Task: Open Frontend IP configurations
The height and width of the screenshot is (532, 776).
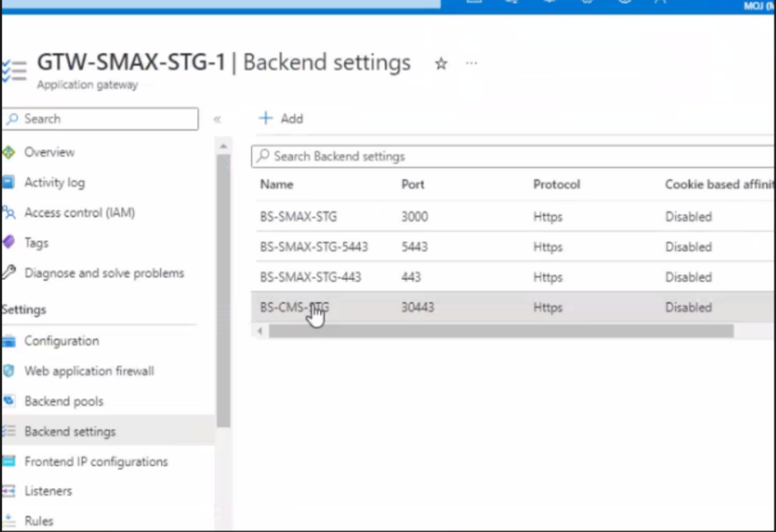Action: [96, 461]
